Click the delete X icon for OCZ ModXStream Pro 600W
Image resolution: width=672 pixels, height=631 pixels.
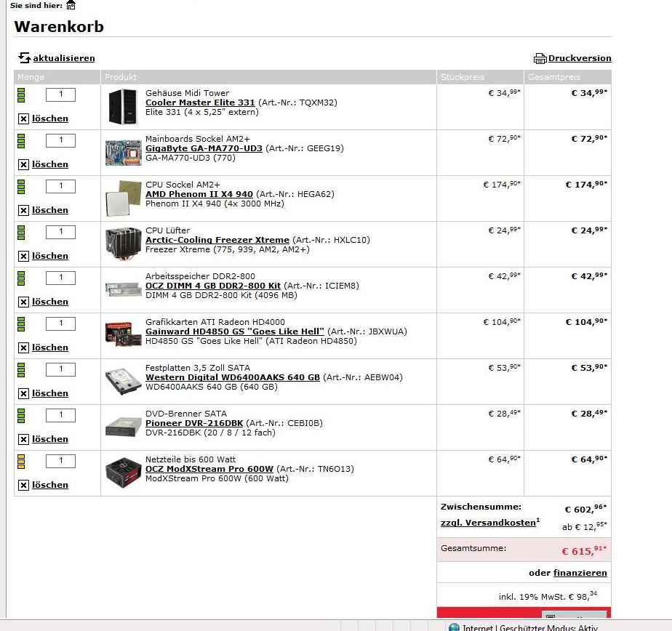23,486
